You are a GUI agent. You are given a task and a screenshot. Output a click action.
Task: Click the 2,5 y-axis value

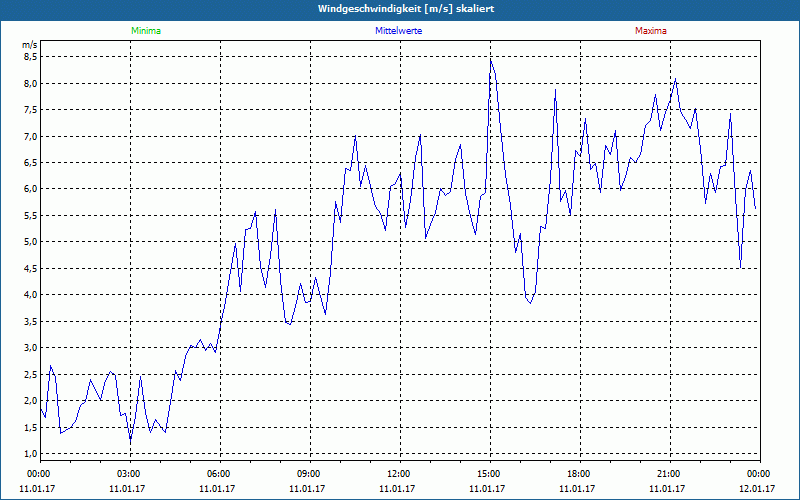(31, 374)
